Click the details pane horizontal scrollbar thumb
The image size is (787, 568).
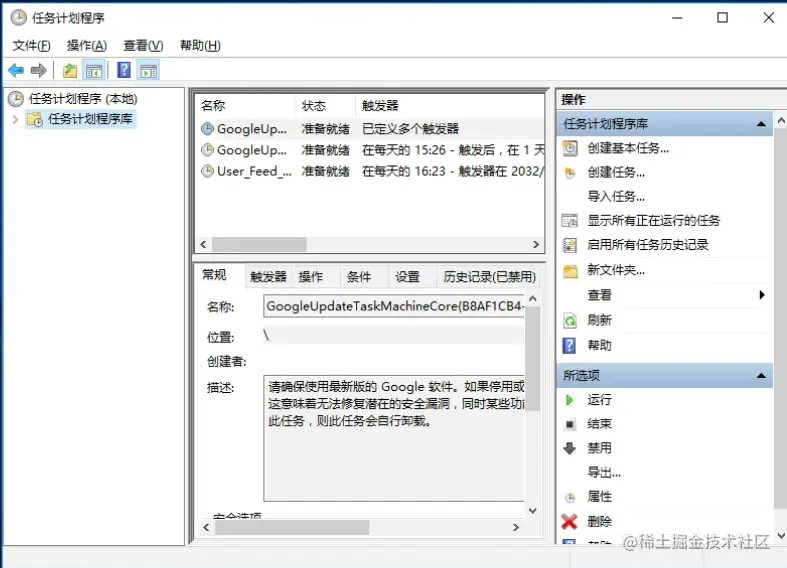pyautogui.click(x=292, y=527)
